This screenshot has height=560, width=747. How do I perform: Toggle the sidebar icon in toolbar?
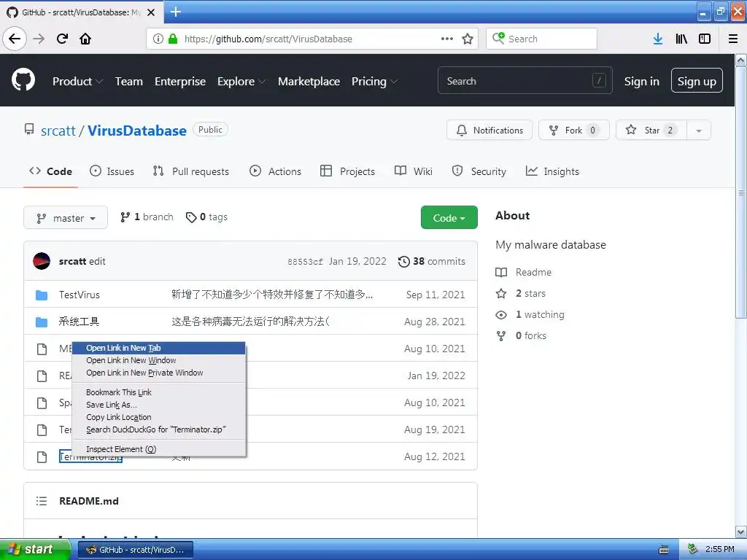pos(705,39)
